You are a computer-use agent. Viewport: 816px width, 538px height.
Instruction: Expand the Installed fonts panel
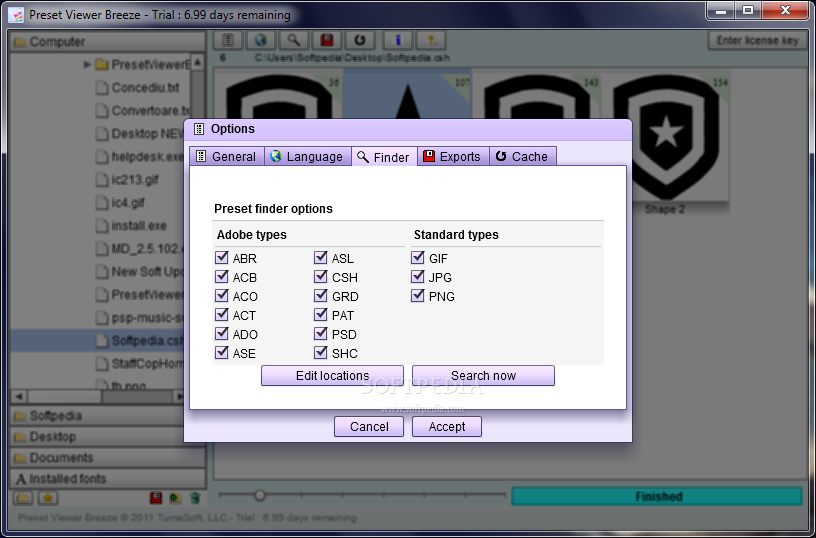pyautogui.click(x=108, y=479)
